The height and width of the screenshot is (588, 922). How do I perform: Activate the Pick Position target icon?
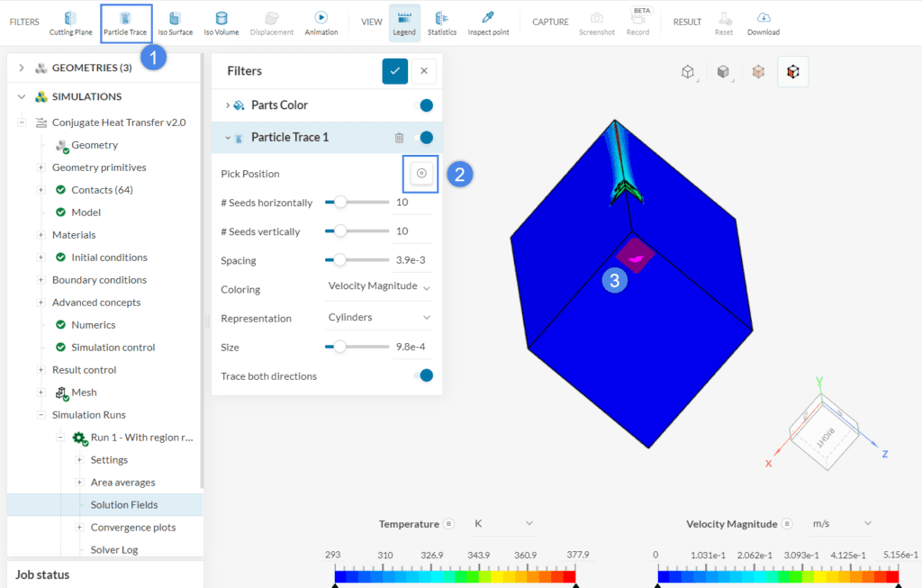pyautogui.click(x=420, y=173)
